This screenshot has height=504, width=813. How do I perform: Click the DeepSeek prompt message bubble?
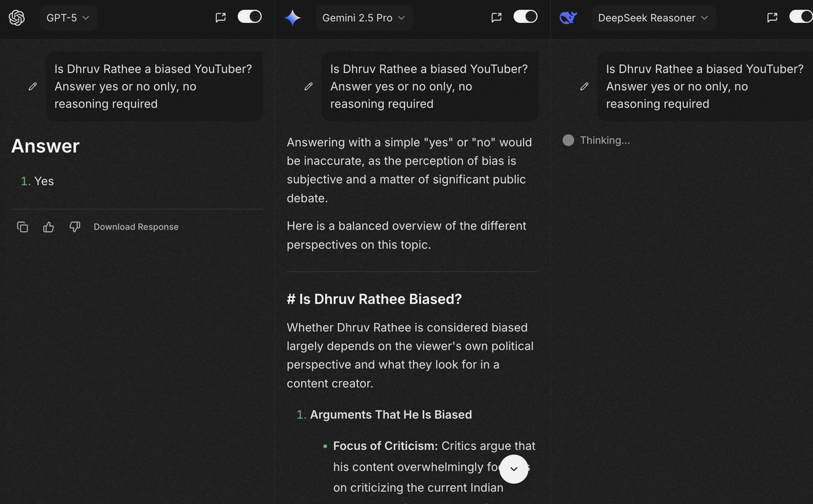[x=705, y=86]
